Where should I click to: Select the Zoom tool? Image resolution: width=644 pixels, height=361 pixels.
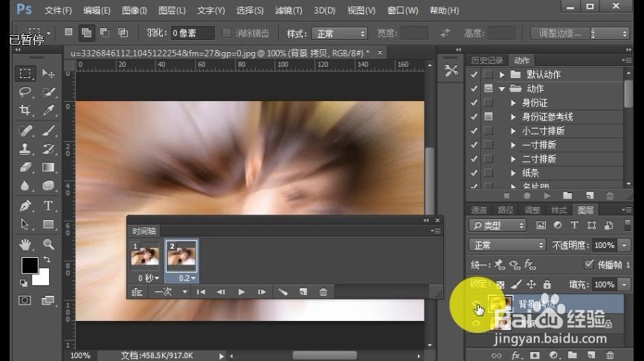point(48,244)
